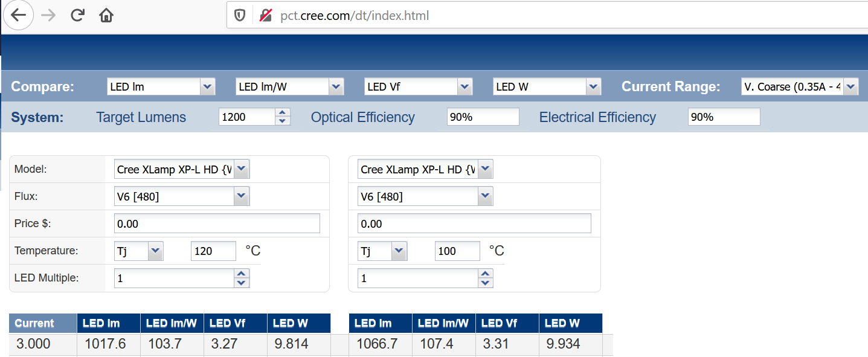868x357 pixels.
Task: Click the Current column header
Action: pos(43,323)
